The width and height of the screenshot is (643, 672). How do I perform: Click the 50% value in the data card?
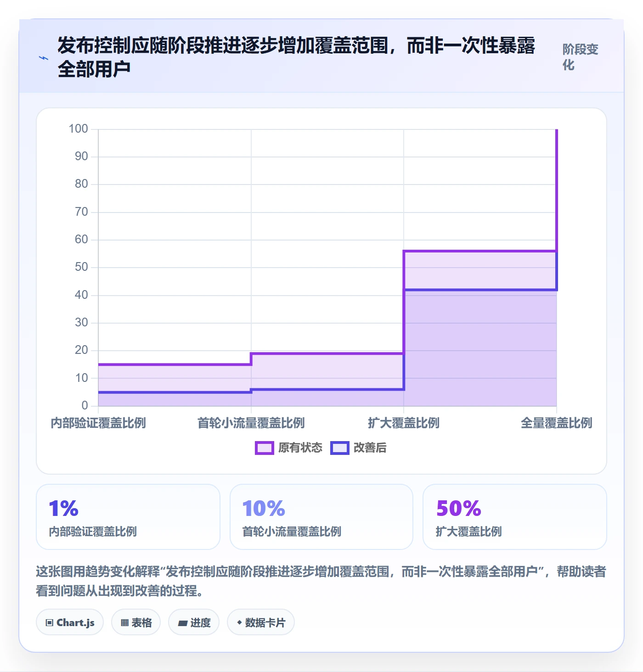(458, 509)
